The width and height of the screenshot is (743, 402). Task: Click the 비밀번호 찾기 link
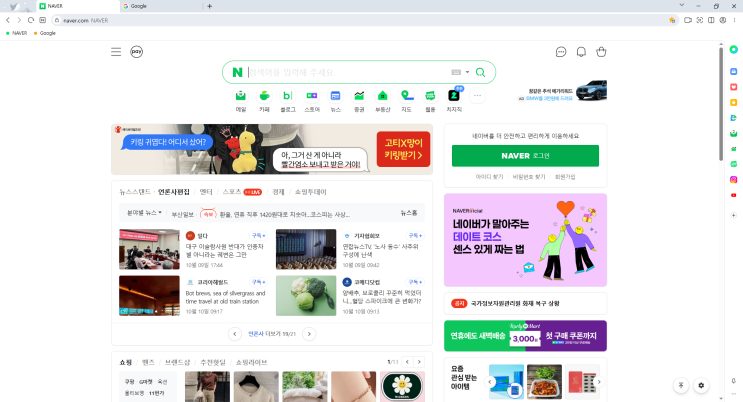click(x=529, y=177)
